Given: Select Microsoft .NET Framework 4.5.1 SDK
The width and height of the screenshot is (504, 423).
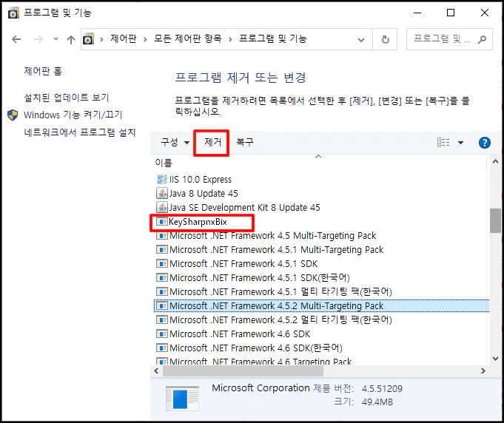Looking at the screenshot, I should pos(243,264).
